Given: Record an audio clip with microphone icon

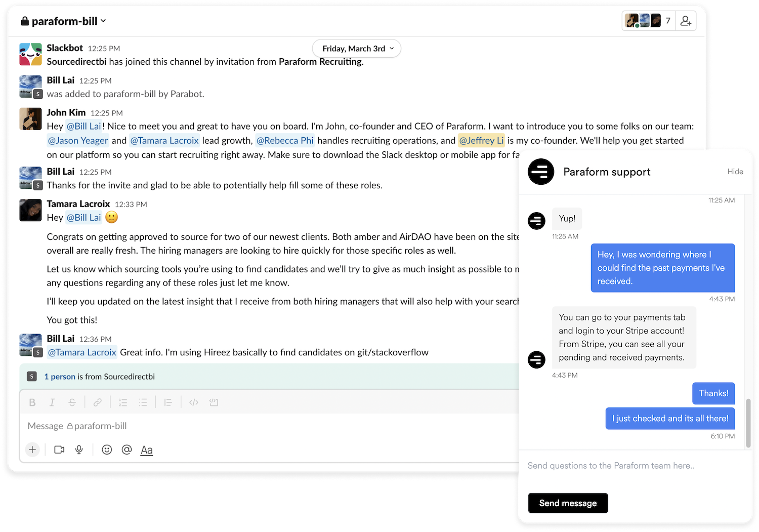Looking at the screenshot, I should click(79, 449).
